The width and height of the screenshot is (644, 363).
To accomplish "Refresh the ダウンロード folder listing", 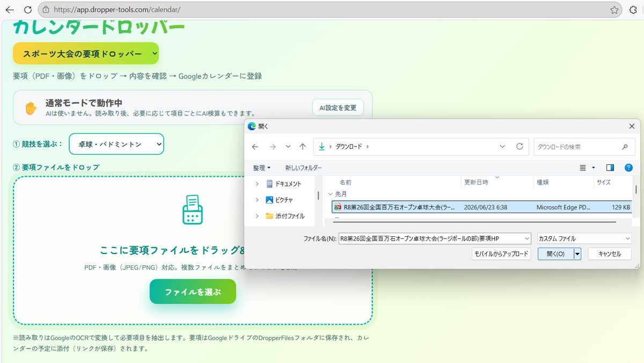I will (x=519, y=147).
